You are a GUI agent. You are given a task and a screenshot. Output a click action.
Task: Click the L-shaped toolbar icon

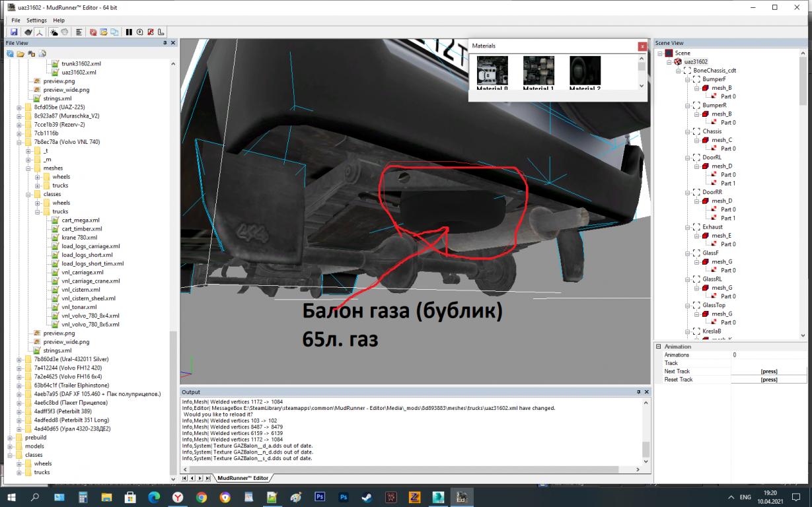(x=161, y=32)
